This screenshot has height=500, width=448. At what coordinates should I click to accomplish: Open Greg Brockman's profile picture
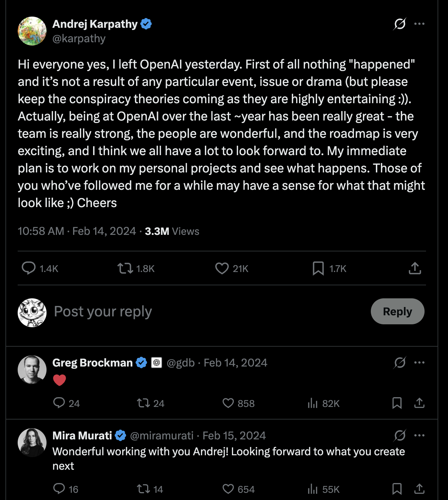click(32, 369)
